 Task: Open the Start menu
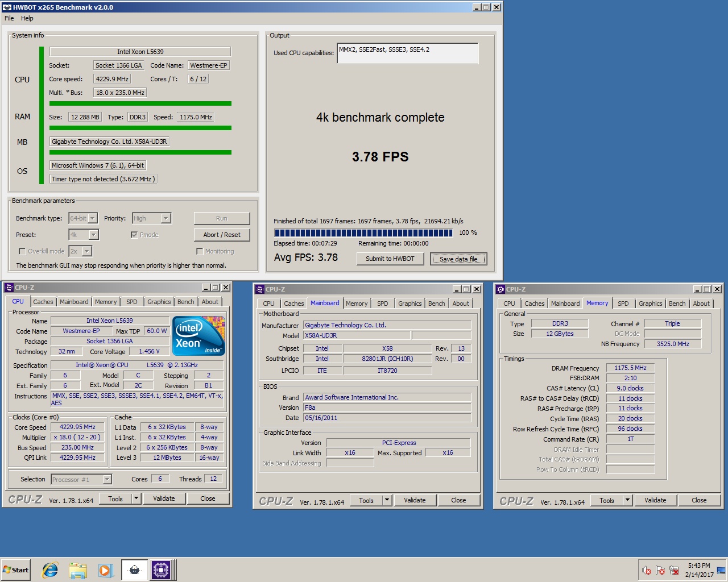pyautogui.click(x=15, y=570)
